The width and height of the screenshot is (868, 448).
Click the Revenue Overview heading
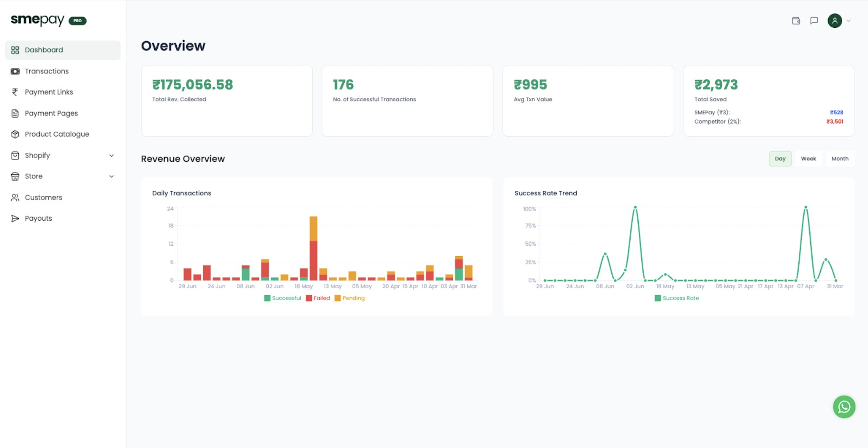[x=183, y=159]
